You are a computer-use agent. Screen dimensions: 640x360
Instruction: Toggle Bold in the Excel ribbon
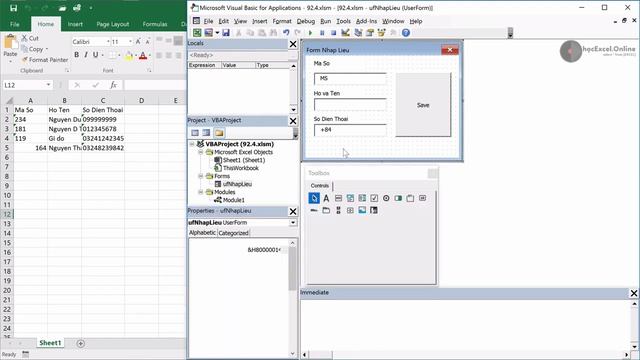(x=76, y=55)
